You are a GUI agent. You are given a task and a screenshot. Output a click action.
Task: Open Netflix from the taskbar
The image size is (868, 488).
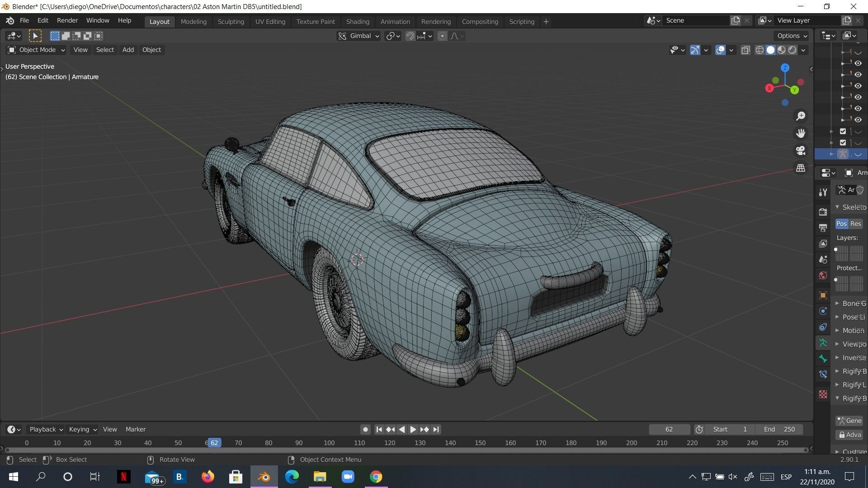pos(123,477)
